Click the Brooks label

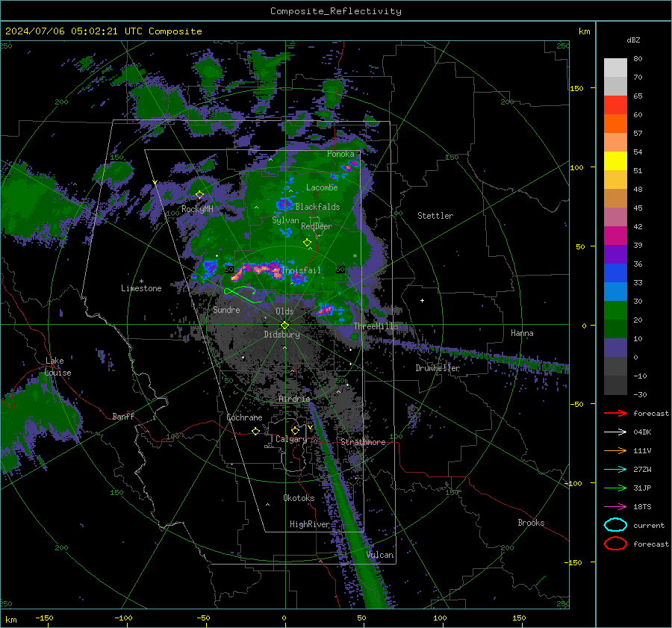531,523
